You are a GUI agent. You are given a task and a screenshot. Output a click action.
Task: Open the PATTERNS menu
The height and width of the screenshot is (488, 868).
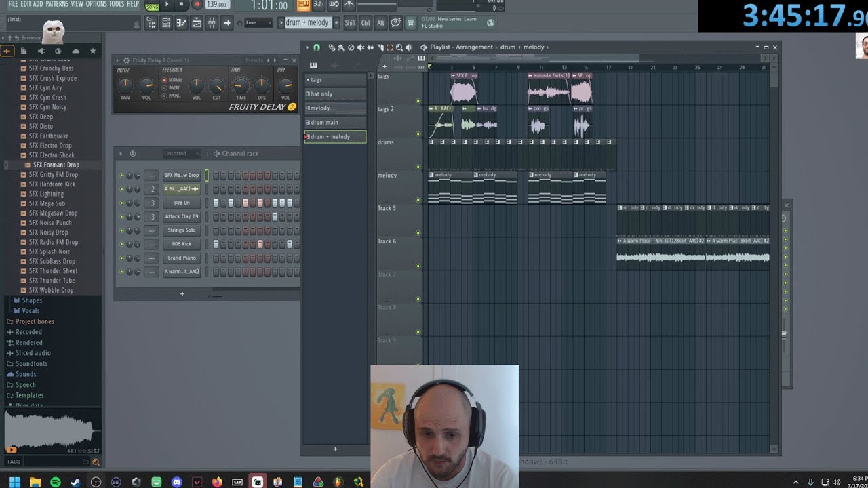pos(57,4)
